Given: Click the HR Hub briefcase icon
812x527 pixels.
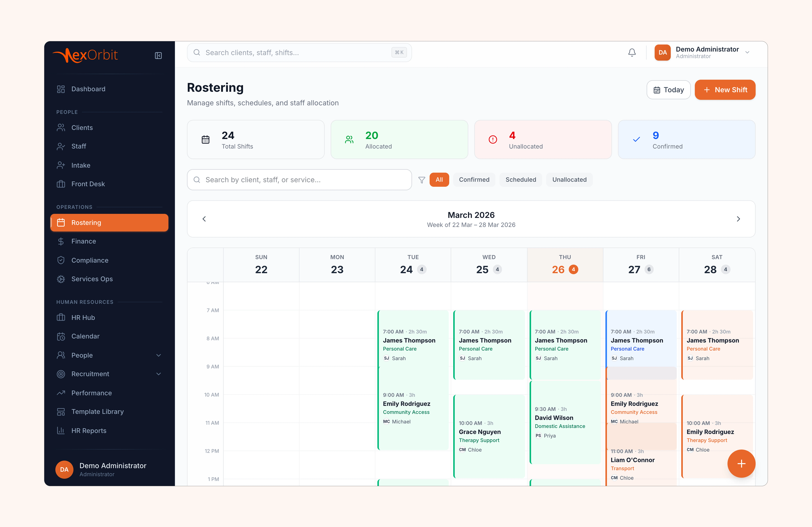Looking at the screenshot, I should pos(61,317).
